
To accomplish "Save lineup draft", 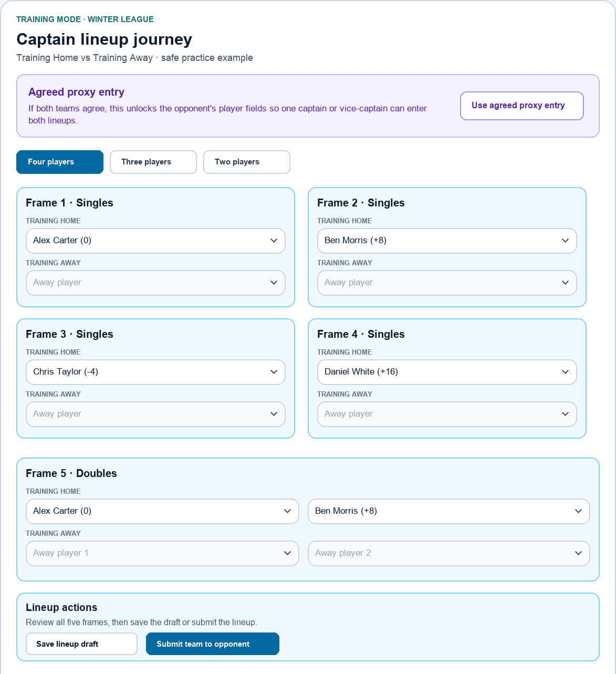I will (x=81, y=644).
